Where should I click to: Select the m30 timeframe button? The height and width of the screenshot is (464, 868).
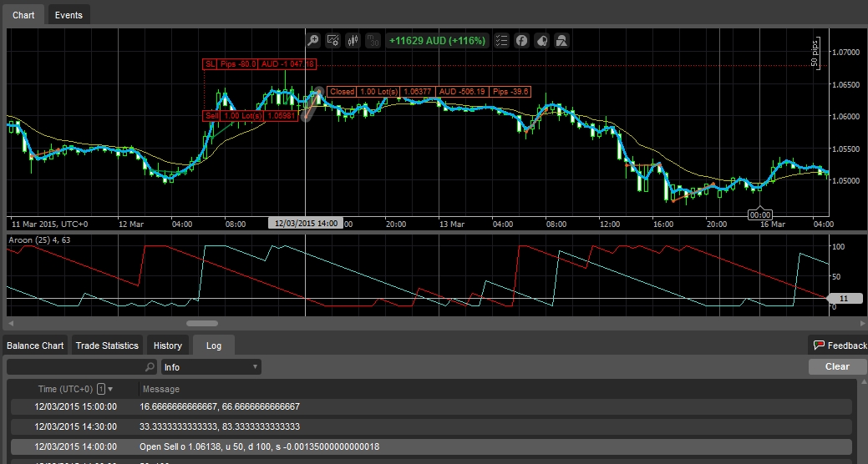pos(373,40)
